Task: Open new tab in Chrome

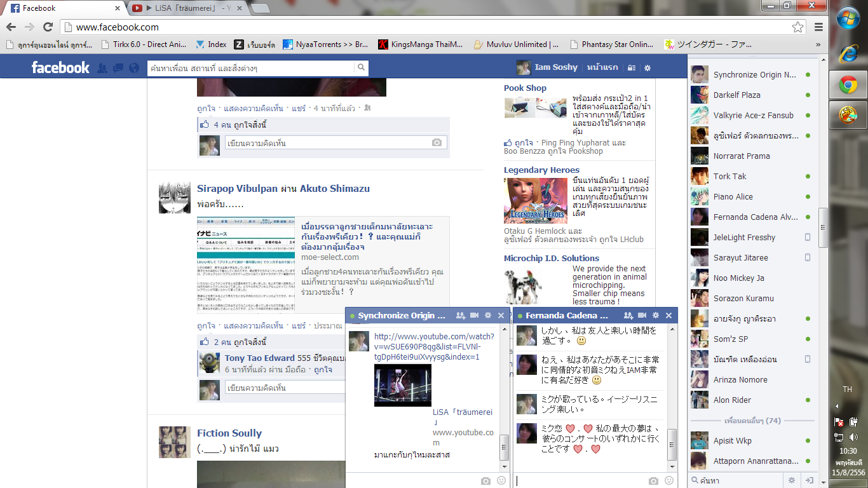Action: [x=260, y=8]
